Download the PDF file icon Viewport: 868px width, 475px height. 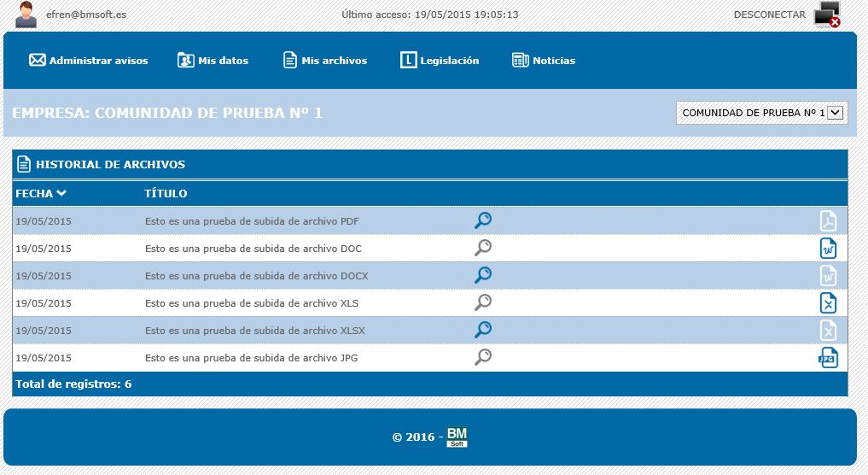point(828,221)
